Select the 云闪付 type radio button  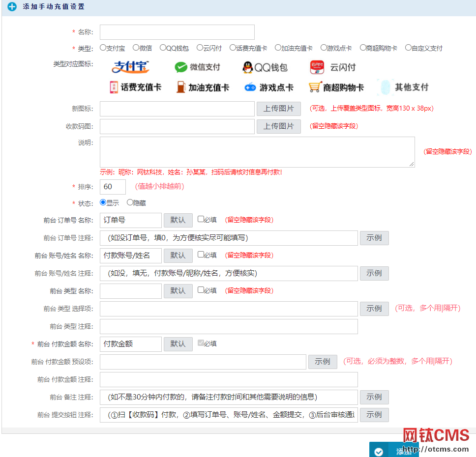point(200,48)
